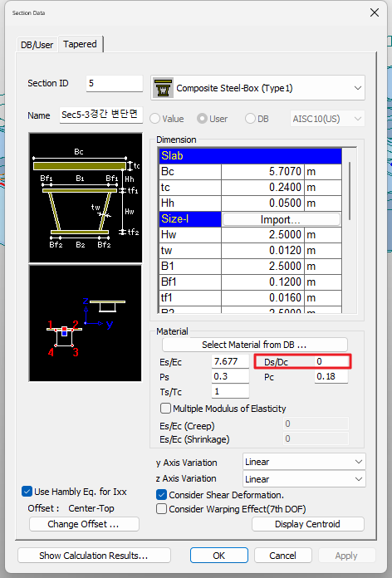Open Show Calculation Results

pos(94,555)
